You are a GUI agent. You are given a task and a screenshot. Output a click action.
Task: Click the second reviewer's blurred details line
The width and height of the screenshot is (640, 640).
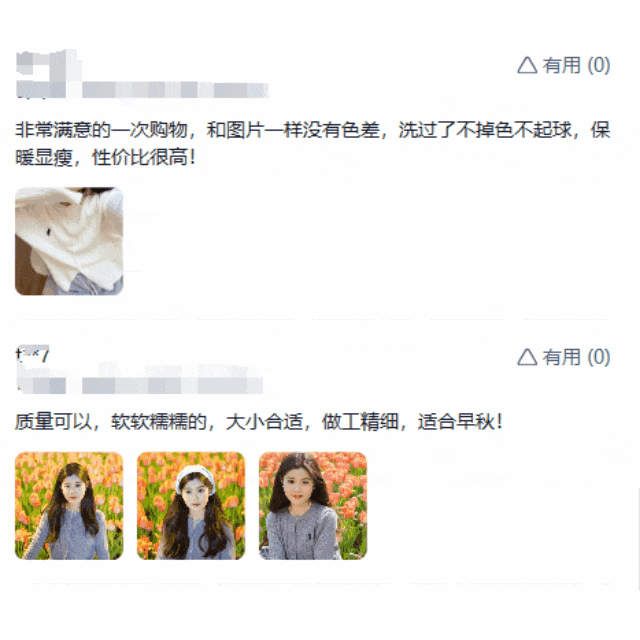(140, 385)
